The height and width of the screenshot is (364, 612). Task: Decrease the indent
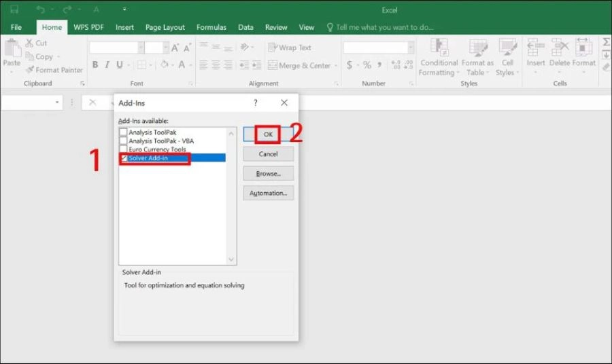[x=244, y=65]
